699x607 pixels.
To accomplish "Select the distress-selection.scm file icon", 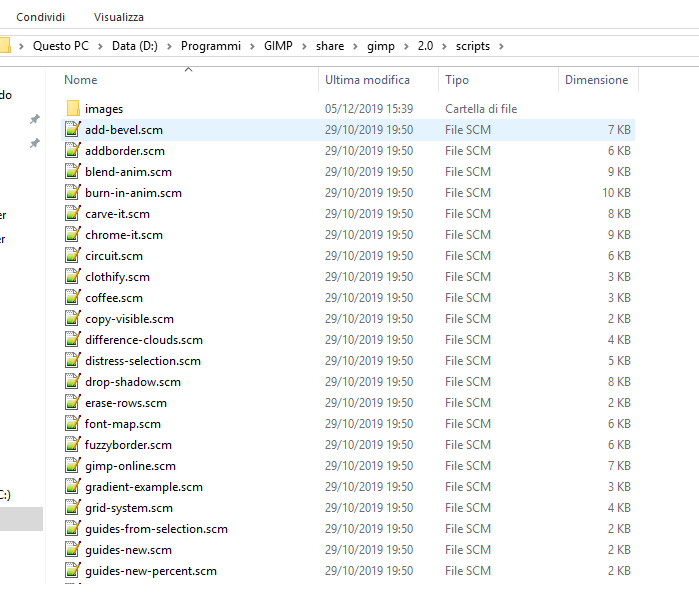I will (73, 360).
